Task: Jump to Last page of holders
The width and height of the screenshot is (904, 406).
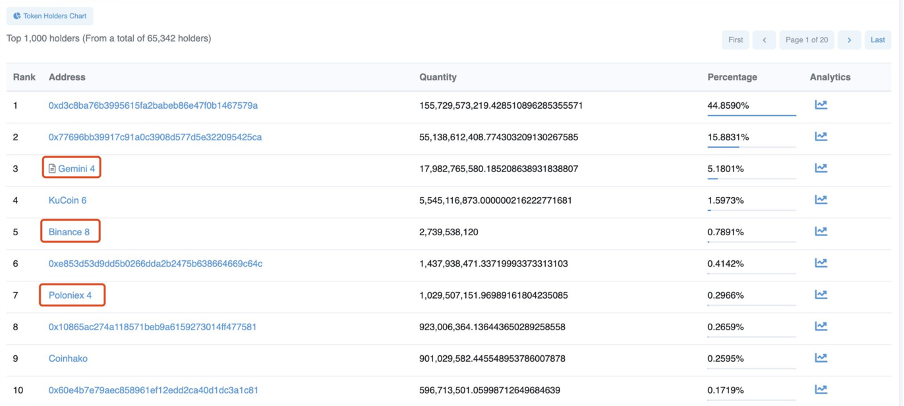Action: tap(877, 40)
